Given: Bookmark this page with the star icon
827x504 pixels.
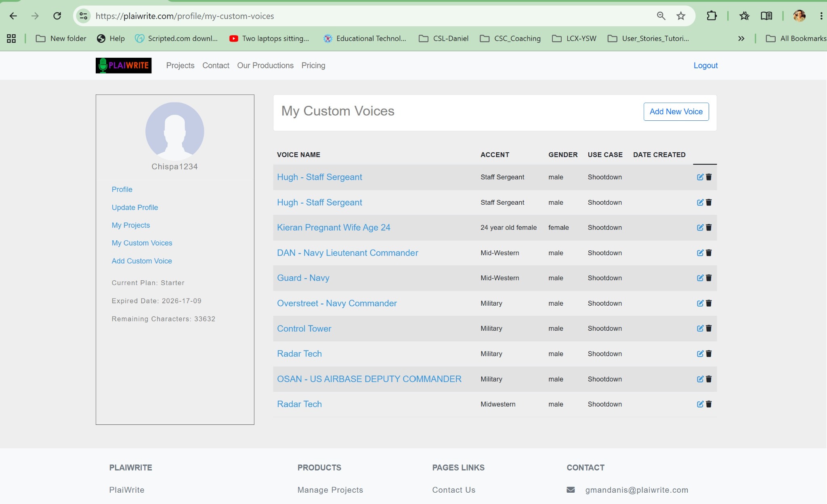Looking at the screenshot, I should point(681,16).
